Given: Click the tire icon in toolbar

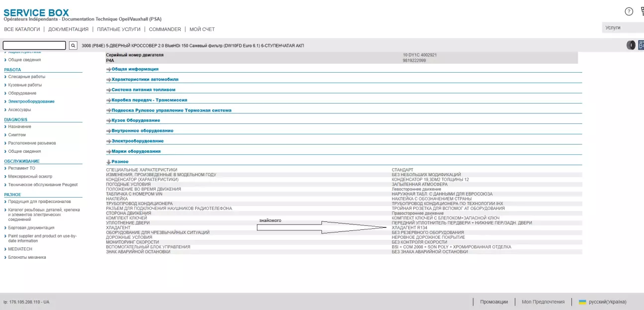Looking at the screenshot, I should pos(631,45).
